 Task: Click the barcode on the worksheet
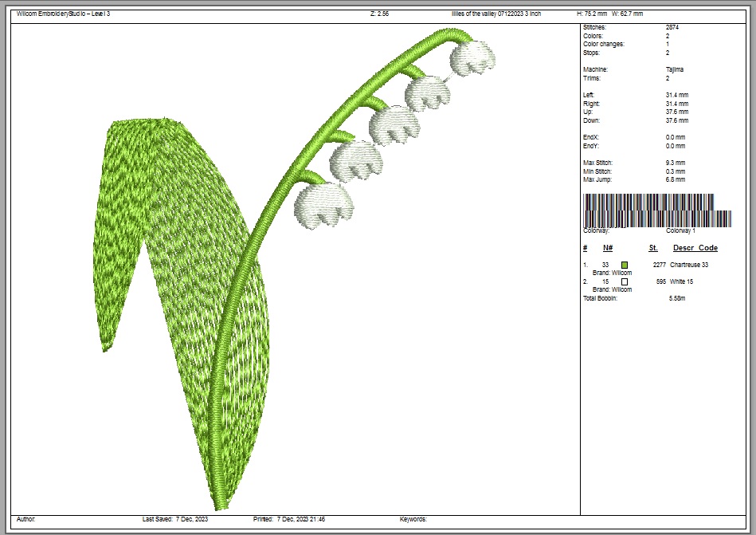[657, 213]
